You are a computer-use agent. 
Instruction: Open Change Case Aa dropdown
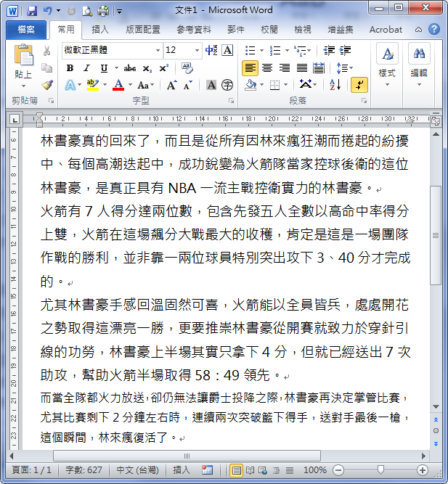pyautogui.click(x=145, y=85)
